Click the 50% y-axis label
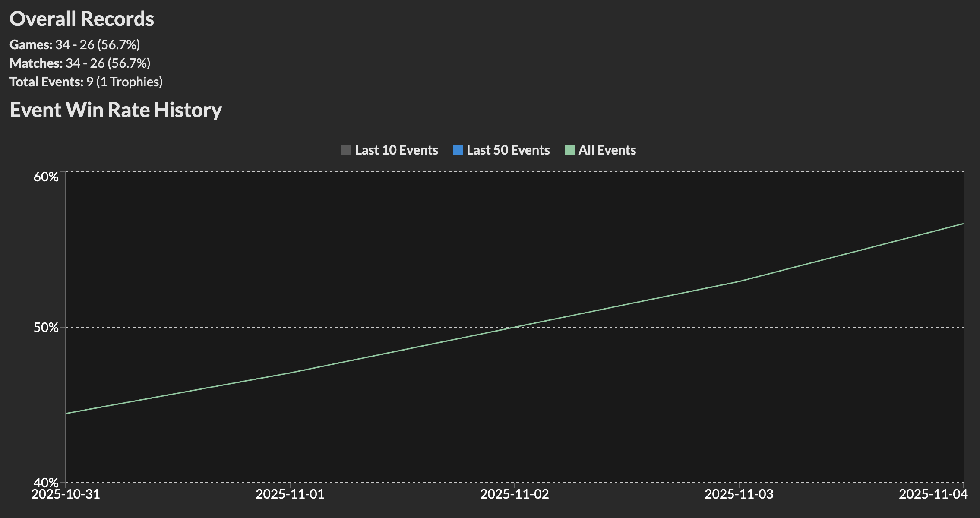Image resolution: width=980 pixels, height=518 pixels. [x=46, y=327]
